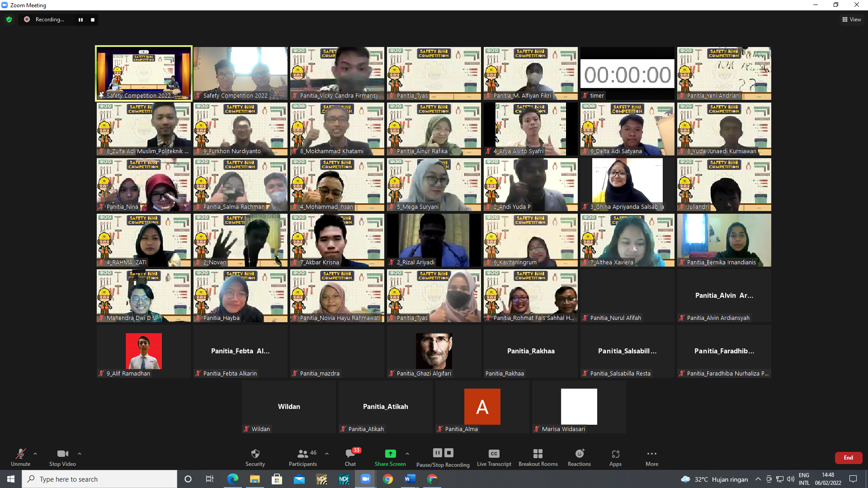Select Marisa Widasari's participant tile
The width and height of the screenshot is (868, 488).
point(579,407)
